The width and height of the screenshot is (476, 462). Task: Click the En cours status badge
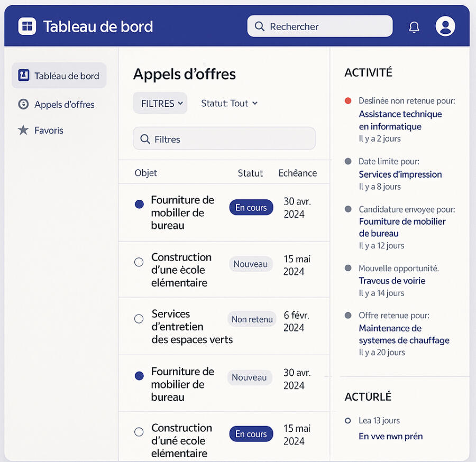tap(251, 207)
